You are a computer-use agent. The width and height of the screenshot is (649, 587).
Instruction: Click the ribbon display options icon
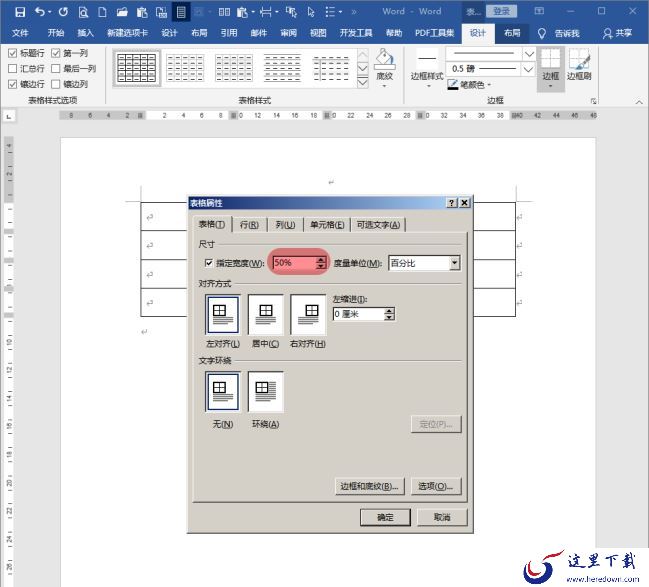pos(539,11)
